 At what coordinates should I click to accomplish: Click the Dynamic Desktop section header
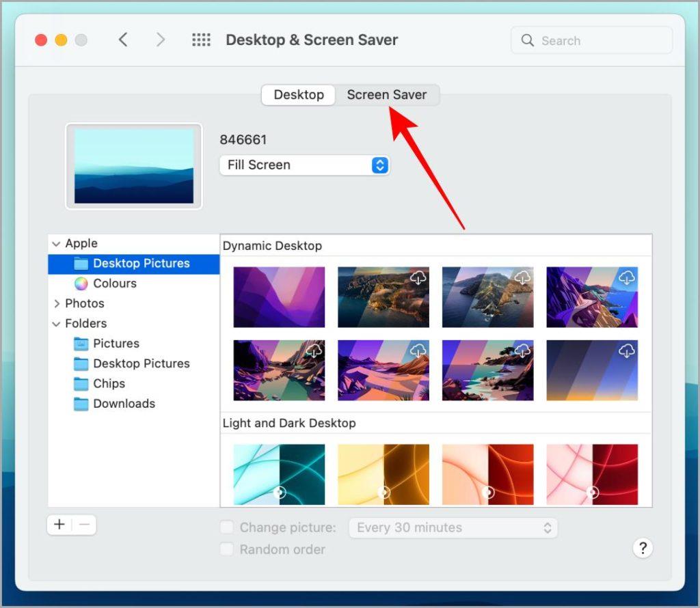[x=272, y=246]
